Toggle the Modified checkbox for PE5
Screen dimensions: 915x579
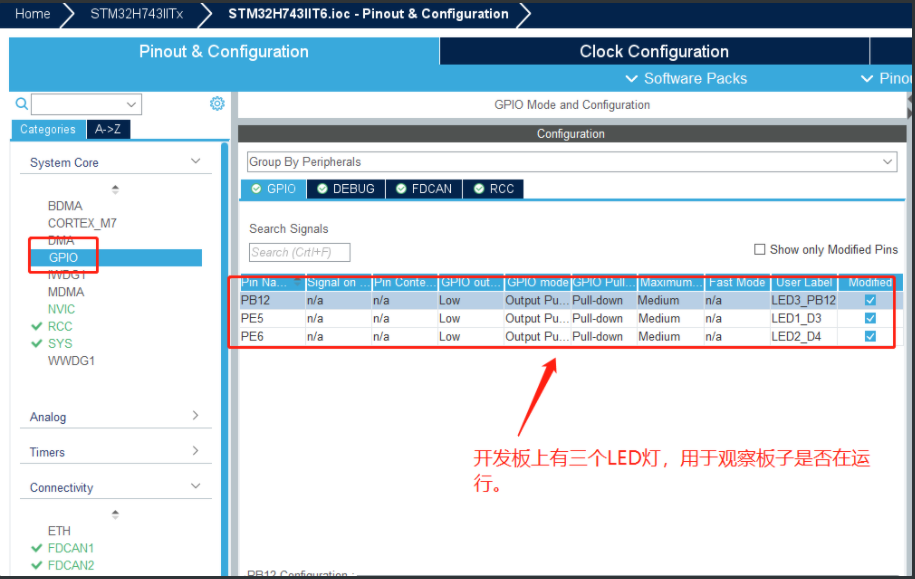(870, 318)
